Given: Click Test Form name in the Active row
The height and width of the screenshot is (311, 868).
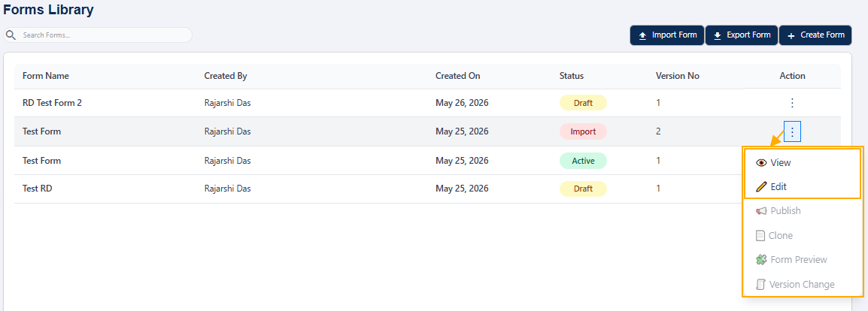Looking at the screenshot, I should coord(42,162).
